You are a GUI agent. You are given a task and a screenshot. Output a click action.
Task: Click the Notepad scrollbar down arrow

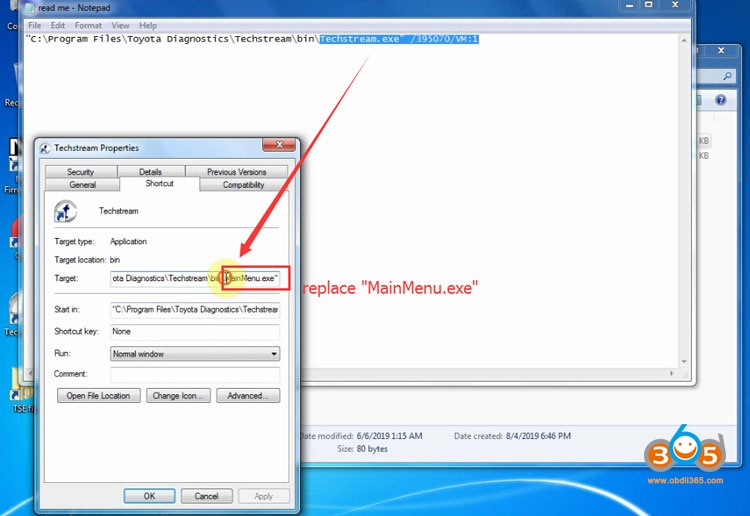pyautogui.click(x=684, y=362)
